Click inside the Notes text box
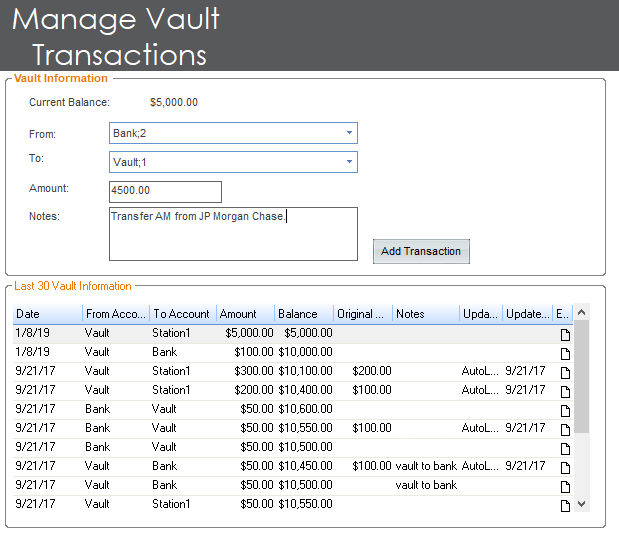 pos(232,234)
